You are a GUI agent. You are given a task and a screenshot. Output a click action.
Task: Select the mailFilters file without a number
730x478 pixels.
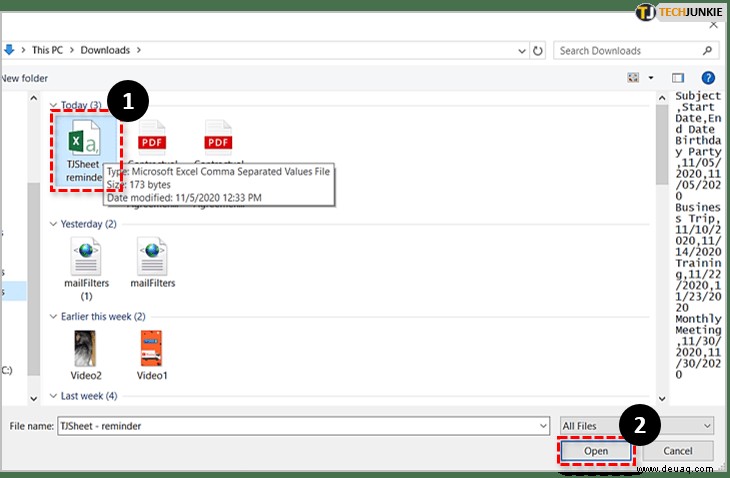pos(153,263)
